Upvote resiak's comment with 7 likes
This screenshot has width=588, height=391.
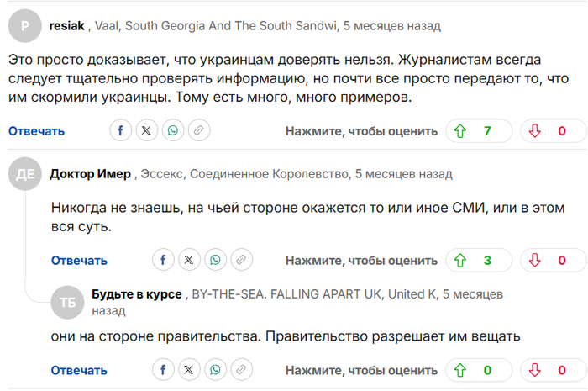pyautogui.click(x=479, y=131)
